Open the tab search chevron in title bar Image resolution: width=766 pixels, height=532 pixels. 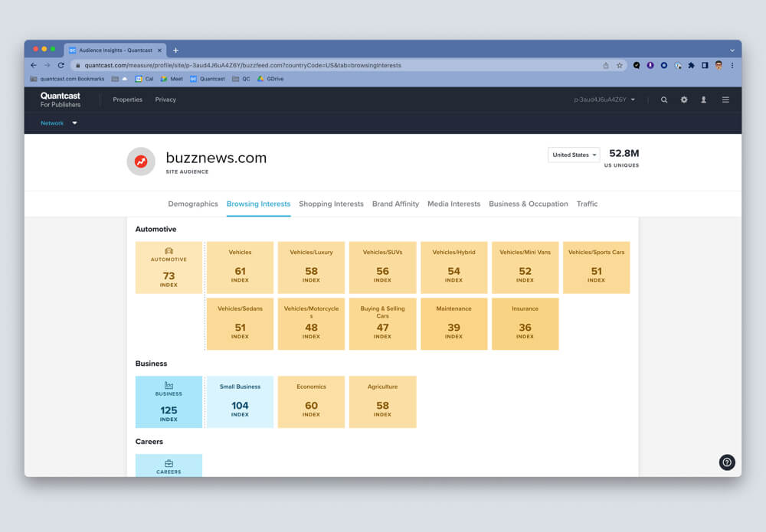pos(732,51)
